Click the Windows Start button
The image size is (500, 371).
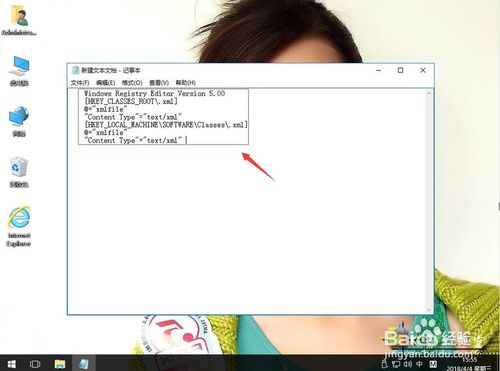coord(11,363)
